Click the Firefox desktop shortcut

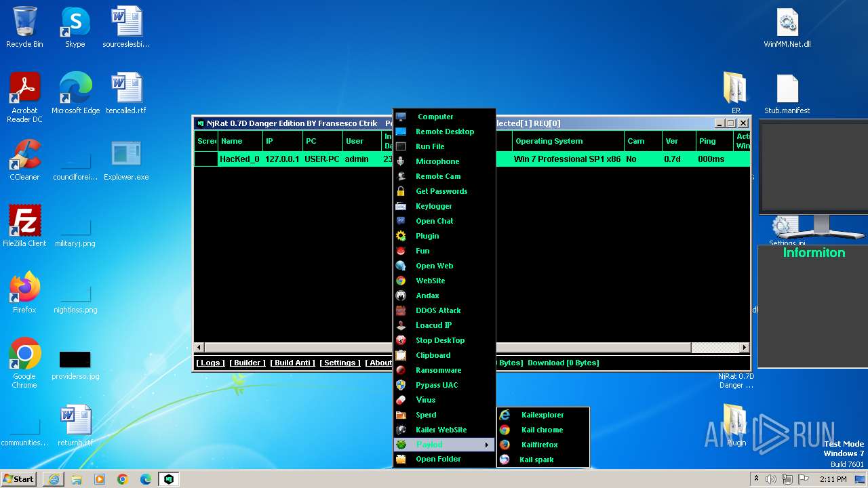point(24,293)
